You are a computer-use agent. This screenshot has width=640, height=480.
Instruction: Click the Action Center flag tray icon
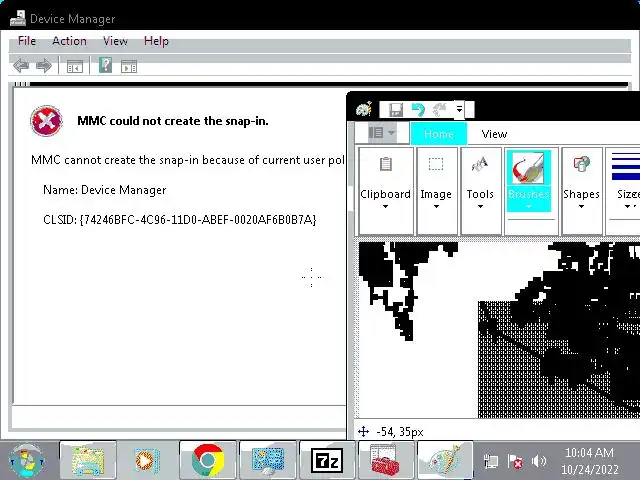[x=515, y=462]
